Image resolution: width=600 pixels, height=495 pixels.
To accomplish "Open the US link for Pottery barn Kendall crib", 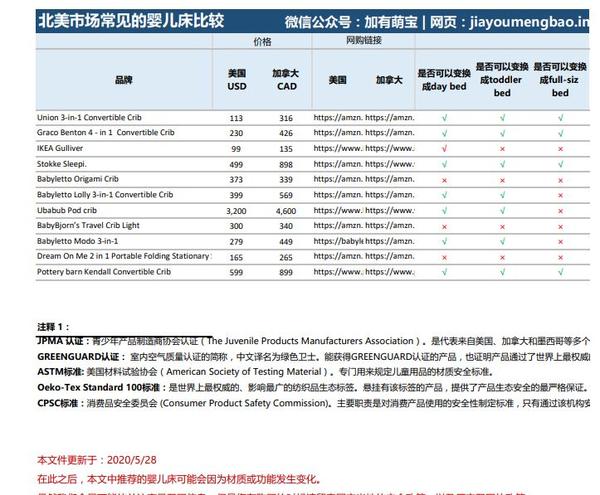I will tap(338, 272).
